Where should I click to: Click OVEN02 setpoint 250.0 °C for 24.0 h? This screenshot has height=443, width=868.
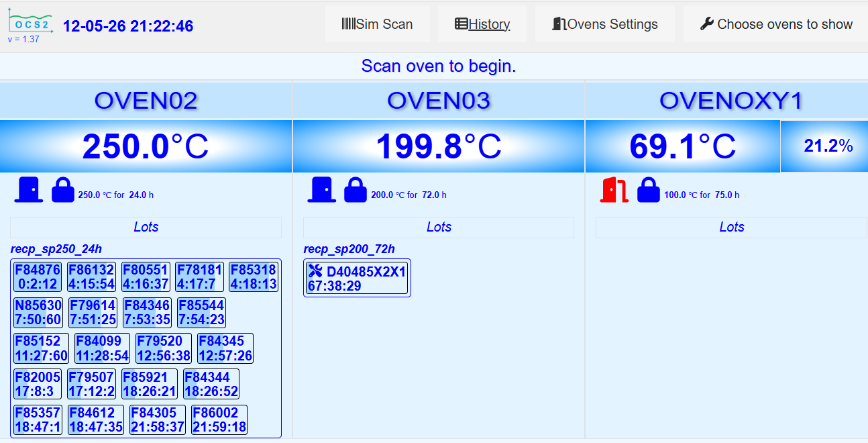click(116, 195)
